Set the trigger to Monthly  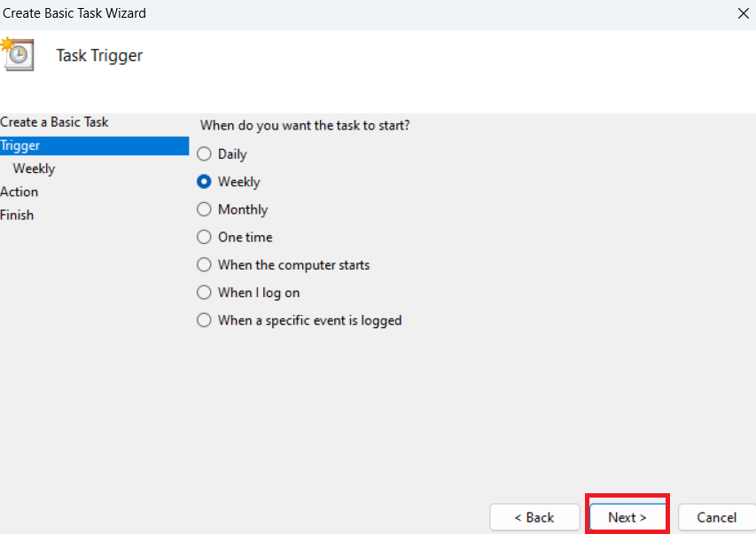pyautogui.click(x=205, y=209)
